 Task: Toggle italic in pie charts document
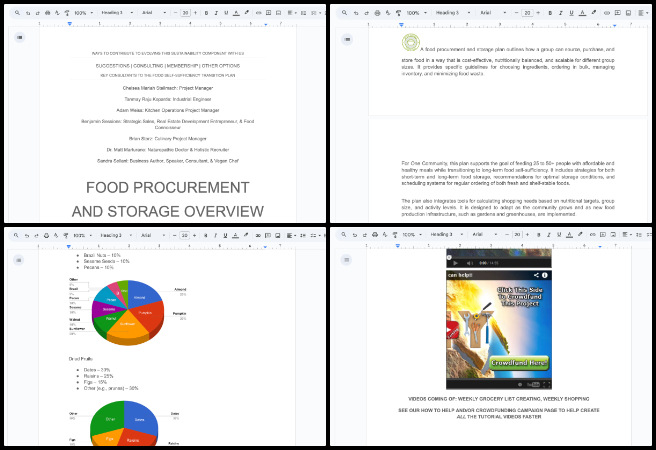coord(215,235)
